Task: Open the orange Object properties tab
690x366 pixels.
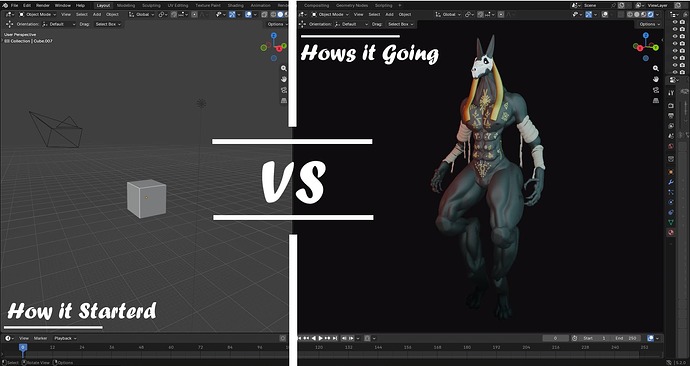Action: click(x=671, y=172)
